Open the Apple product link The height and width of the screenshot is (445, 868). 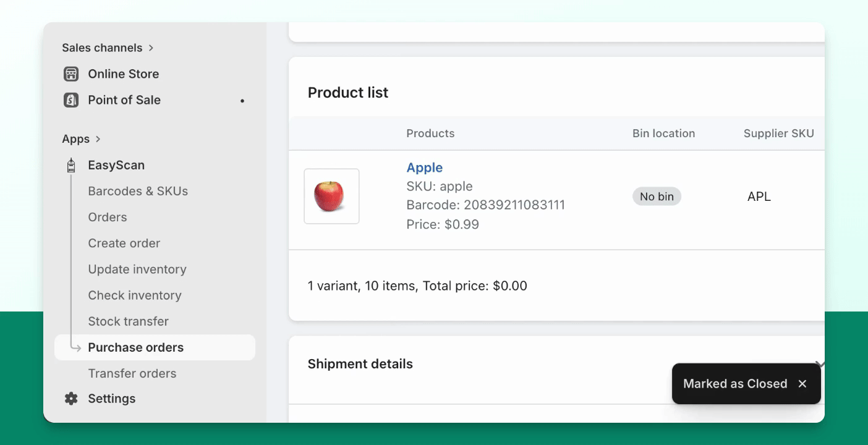(x=425, y=167)
